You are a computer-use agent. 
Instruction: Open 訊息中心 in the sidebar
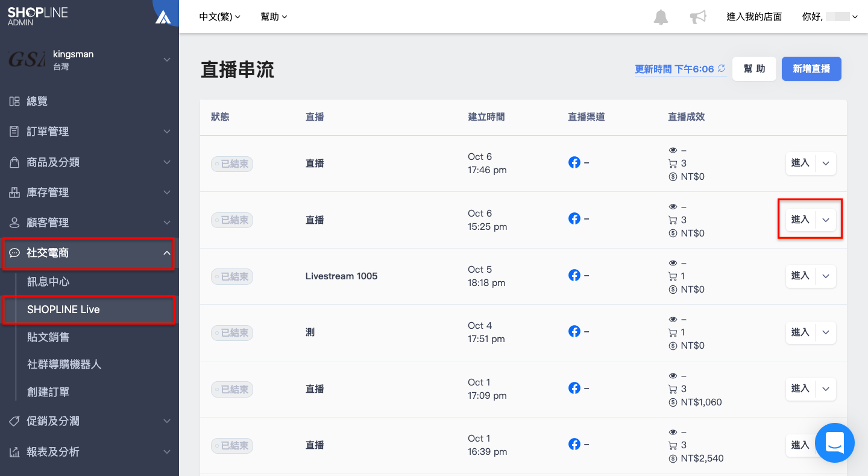point(48,282)
